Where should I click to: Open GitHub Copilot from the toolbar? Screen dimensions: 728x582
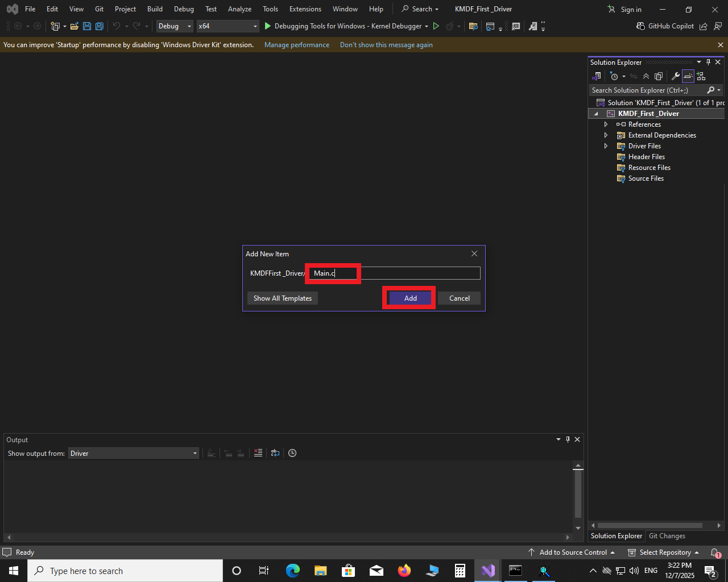(x=665, y=26)
